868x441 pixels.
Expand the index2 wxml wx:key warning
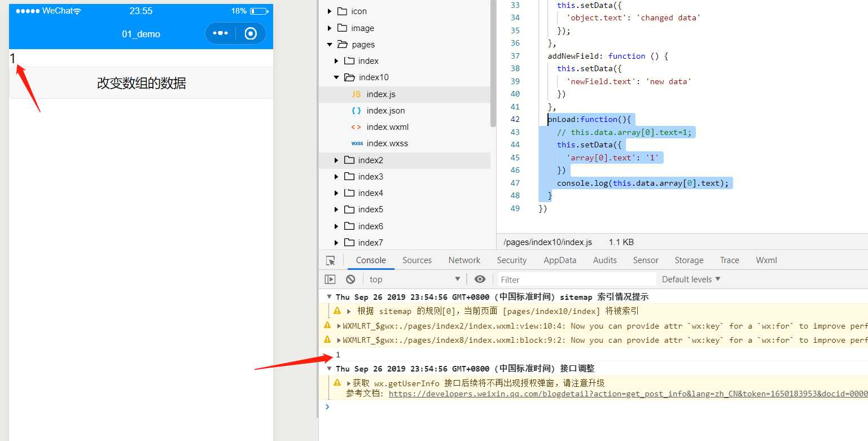pyautogui.click(x=339, y=326)
